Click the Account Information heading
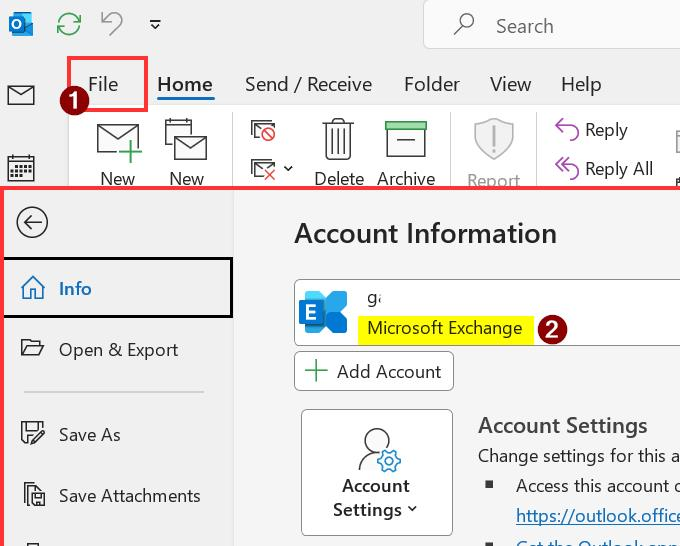This screenshot has width=680, height=546. point(425,234)
